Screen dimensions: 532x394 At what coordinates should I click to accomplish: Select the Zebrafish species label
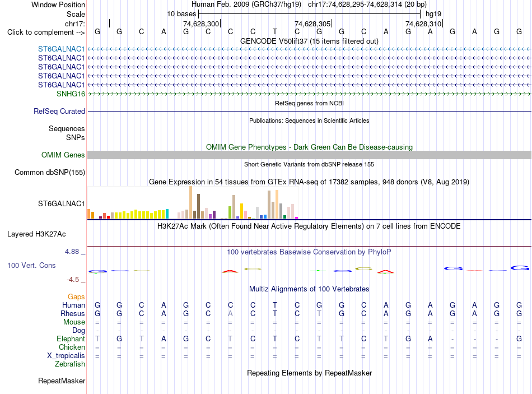pyautogui.click(x=69, y=364)
